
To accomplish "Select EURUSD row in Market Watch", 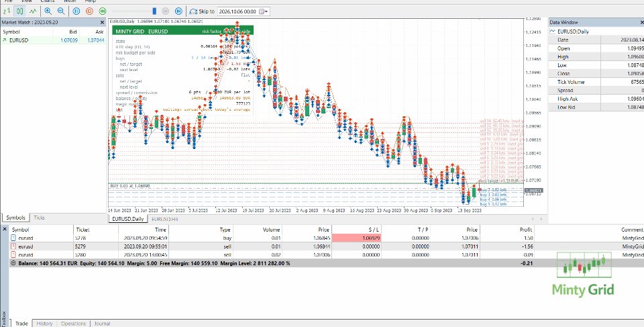I will coord(53,40).
